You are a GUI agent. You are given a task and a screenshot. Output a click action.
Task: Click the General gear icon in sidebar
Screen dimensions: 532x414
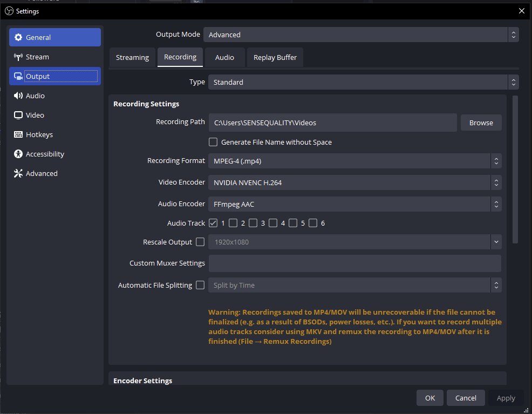tap(18, 37)
